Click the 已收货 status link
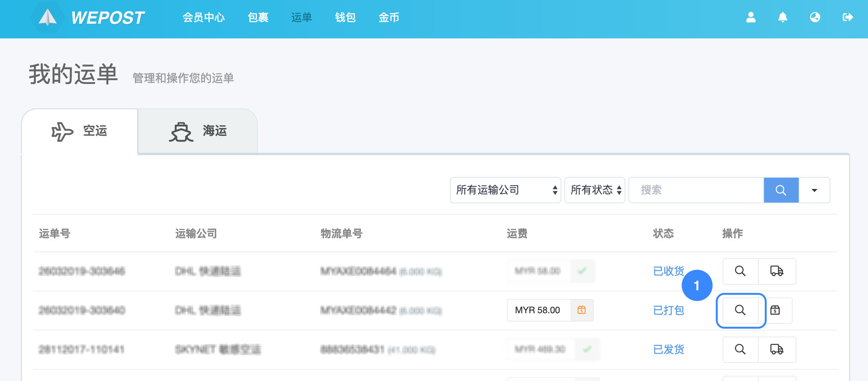Image resolution: width=868 pixels, height=381 pixels. click(669, 271)
